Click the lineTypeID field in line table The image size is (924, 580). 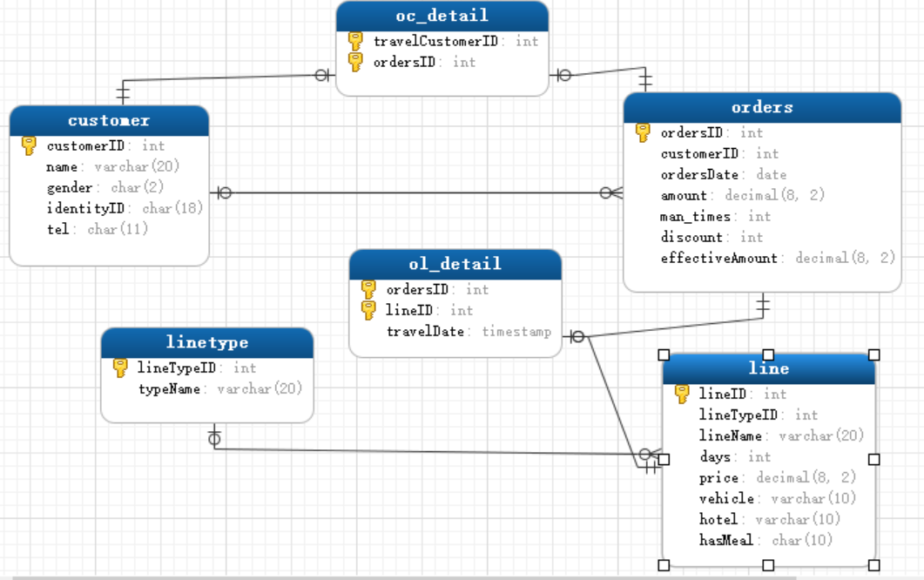(758, 415)
